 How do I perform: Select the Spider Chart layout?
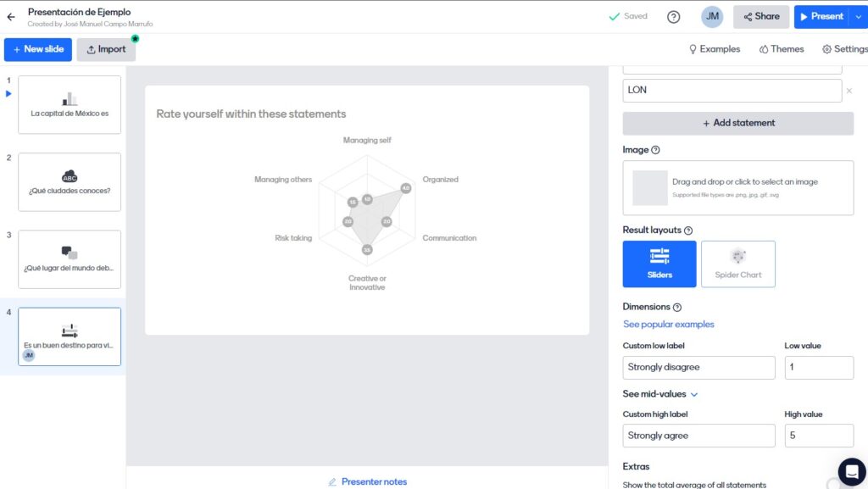[737, 264]
